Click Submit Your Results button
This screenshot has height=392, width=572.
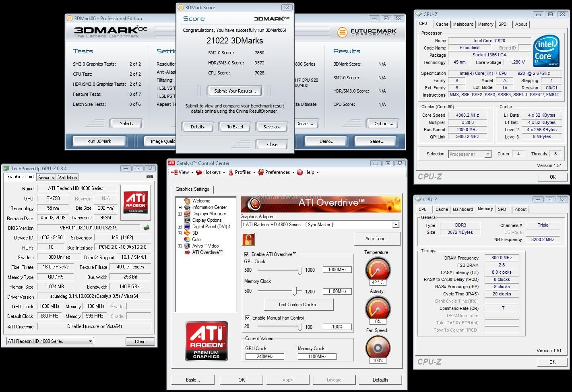click(235, 91)
